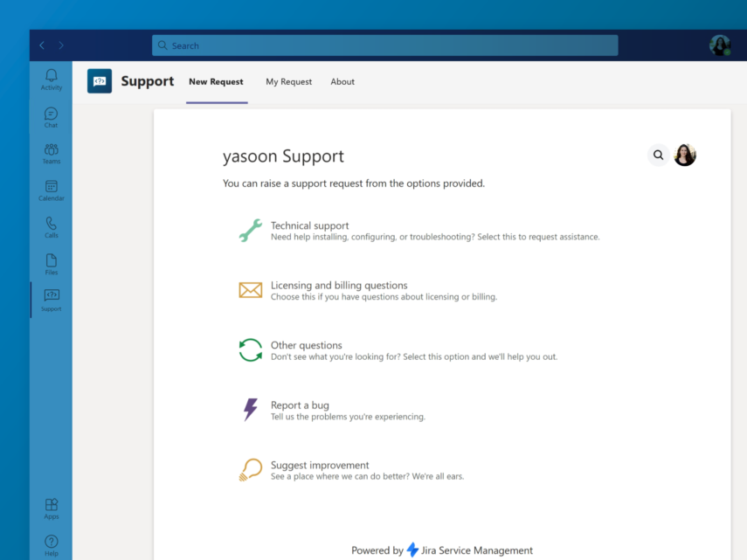Click the Suggest improvement lightbulb icon
The width and height of the screenshot is (747, 560).
(251, 469)
